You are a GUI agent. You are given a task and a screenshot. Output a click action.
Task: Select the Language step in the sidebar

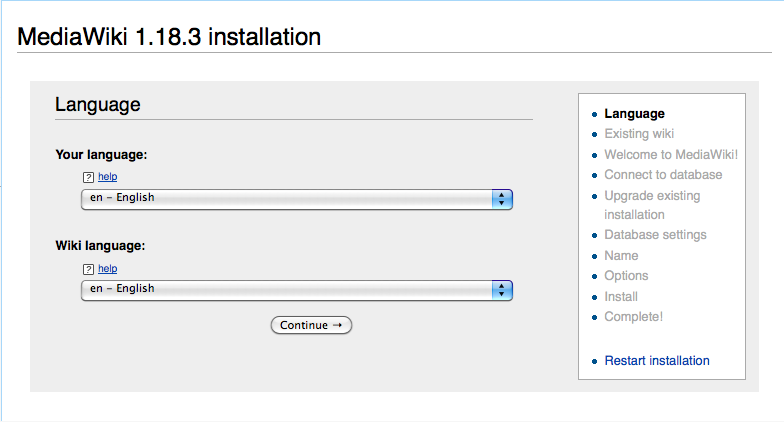click(634, 114)
